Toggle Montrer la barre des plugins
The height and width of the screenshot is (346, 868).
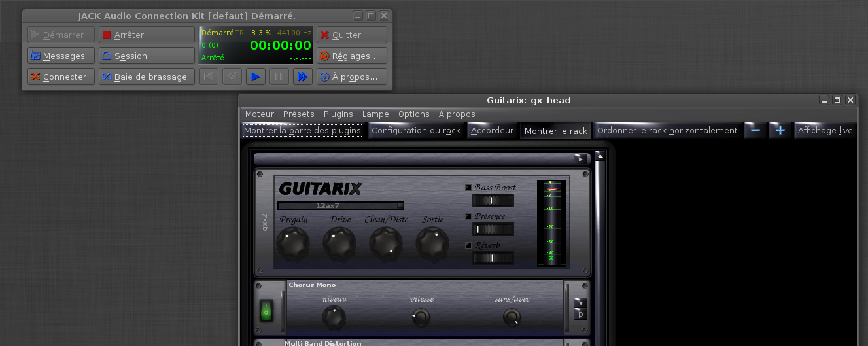(x=302, y=130)
